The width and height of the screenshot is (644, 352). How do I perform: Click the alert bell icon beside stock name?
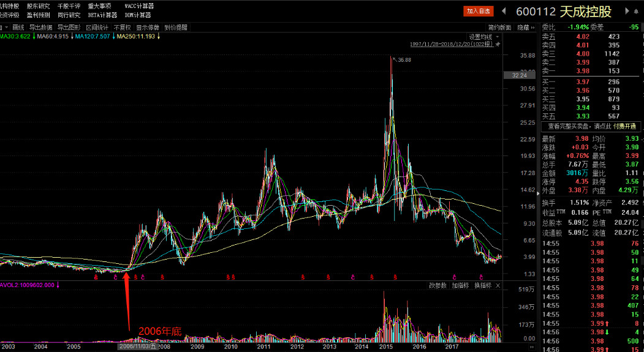(636, 11)
